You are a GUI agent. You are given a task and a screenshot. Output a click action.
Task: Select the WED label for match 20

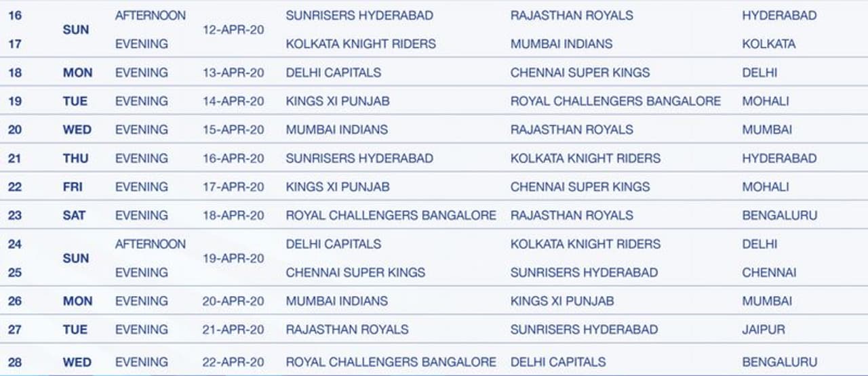(77, 129)
